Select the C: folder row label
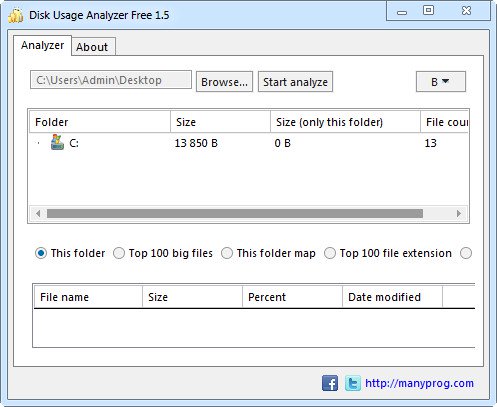The width and height of the screenshot is (497, 407). (74, 143)
